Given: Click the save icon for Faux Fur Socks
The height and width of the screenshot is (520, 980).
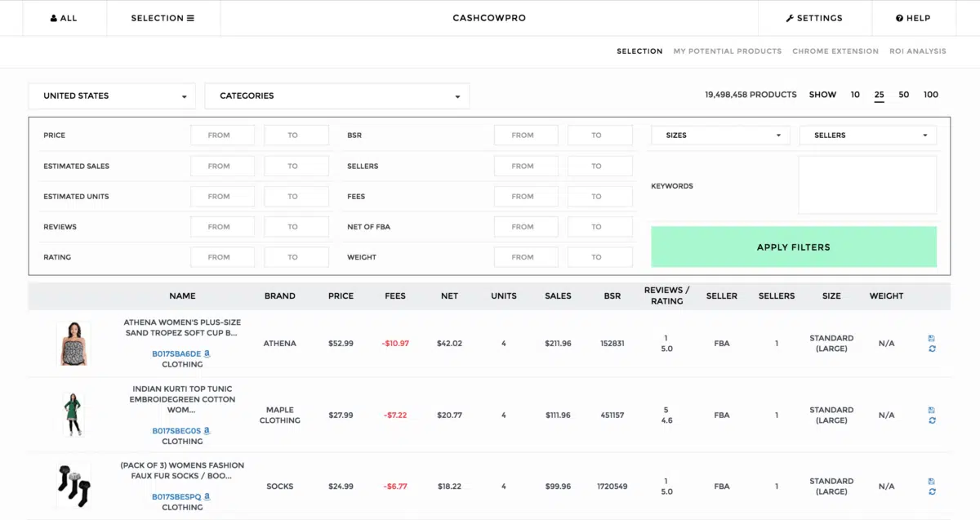Looking at the screenshot, I should [x=932, y=481].
